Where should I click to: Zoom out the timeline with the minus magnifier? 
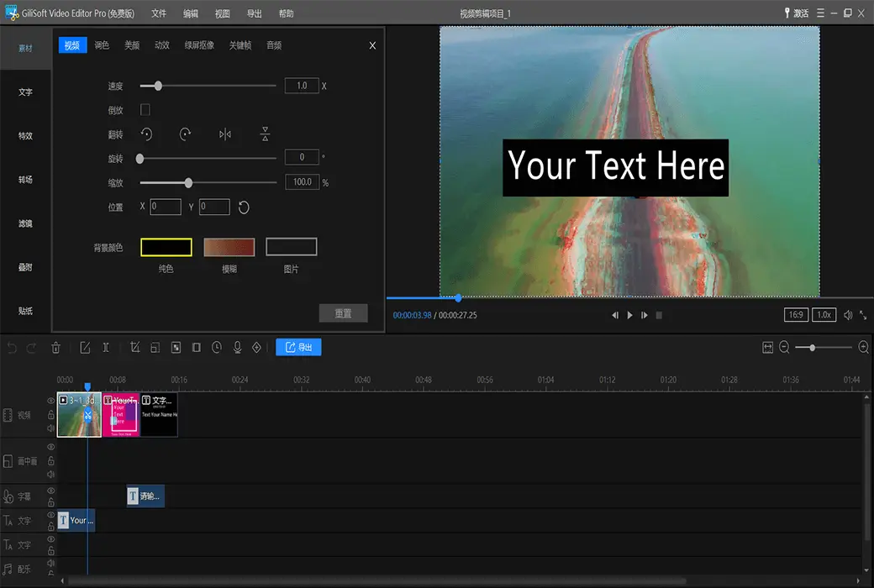point(784,348)
